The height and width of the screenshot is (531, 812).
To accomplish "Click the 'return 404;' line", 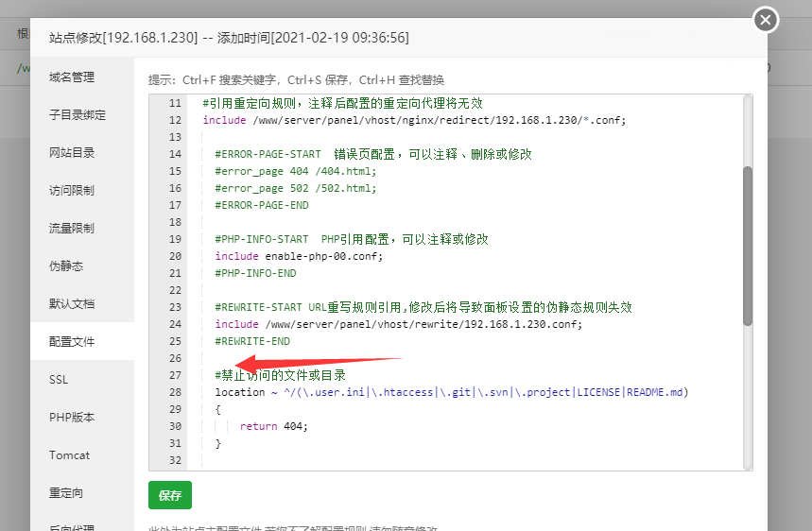I will 273,426.
